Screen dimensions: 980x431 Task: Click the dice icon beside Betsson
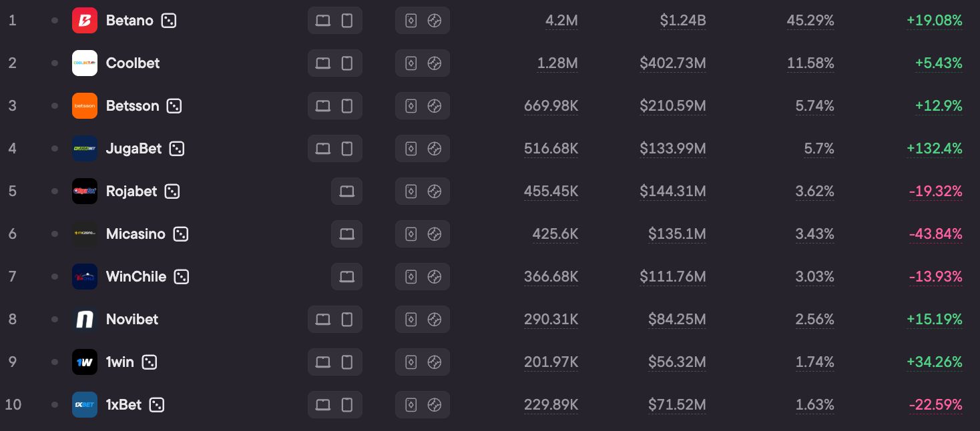(174, 106)
